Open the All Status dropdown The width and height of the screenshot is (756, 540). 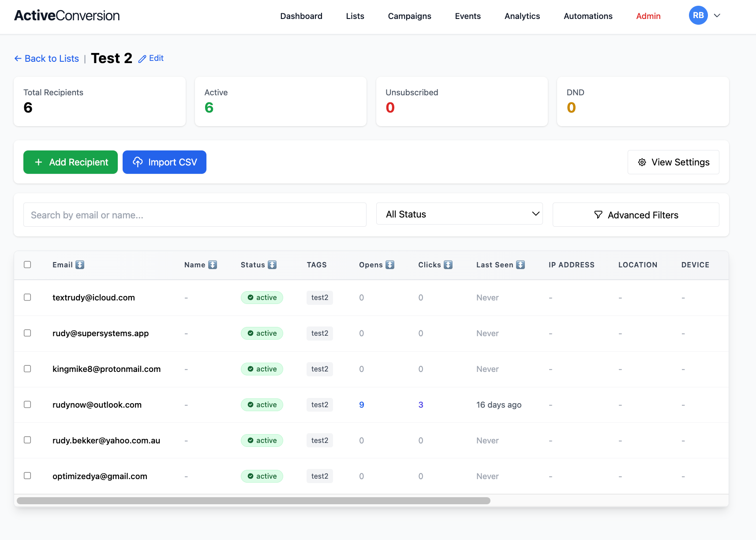point(459,214)
